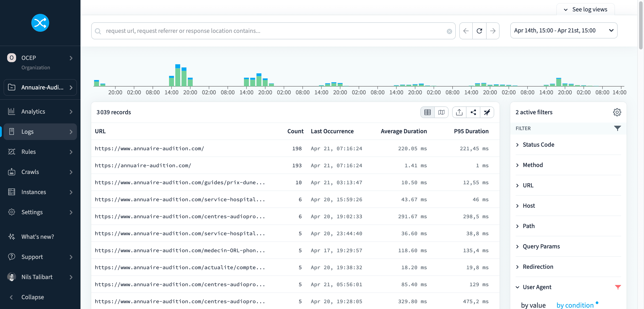Open the Rules sidebar section
The image size is (644, 309).
[x=40, y=152]
